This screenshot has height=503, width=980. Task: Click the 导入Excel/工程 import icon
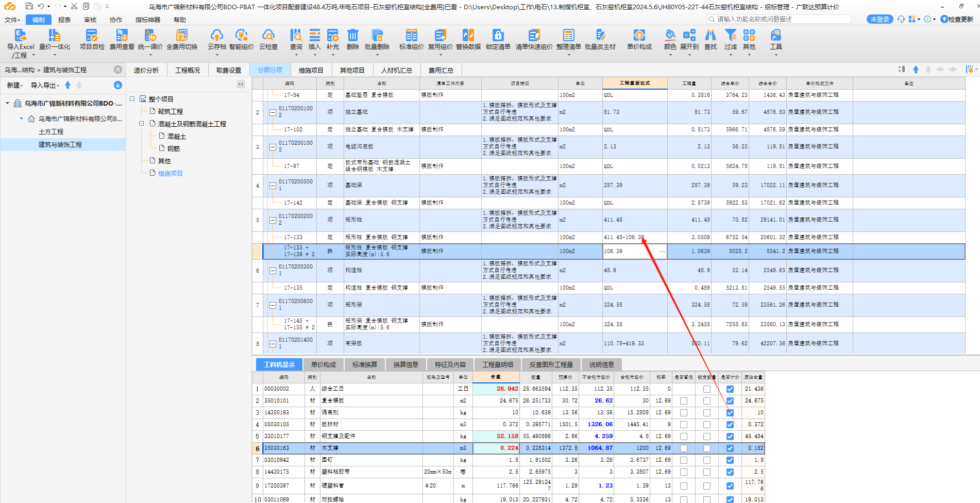click(x=20, y=35)
